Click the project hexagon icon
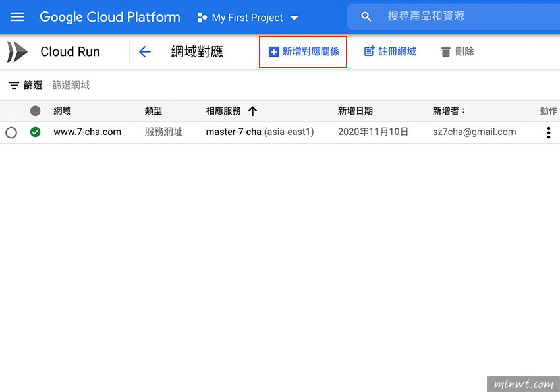560x392 pixels. pyautogui.click(x=202, y=18)
